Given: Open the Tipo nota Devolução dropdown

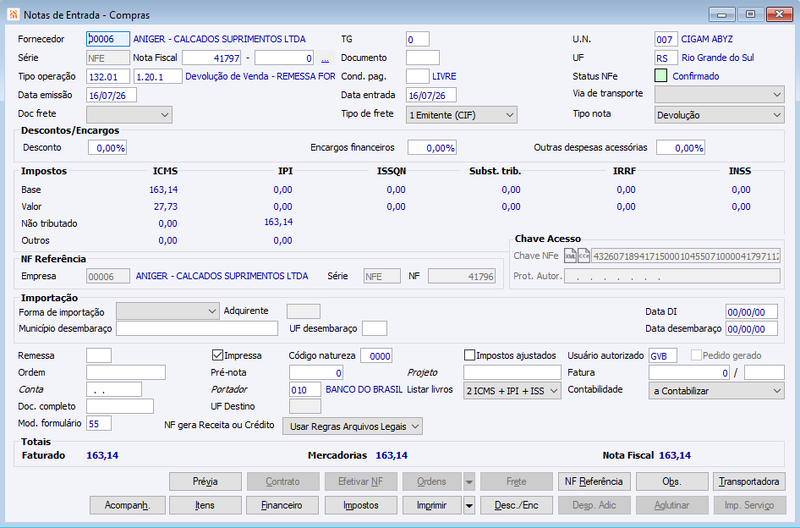Looking at the screenshot, I should pyautogui.click(x=719, y=115).
